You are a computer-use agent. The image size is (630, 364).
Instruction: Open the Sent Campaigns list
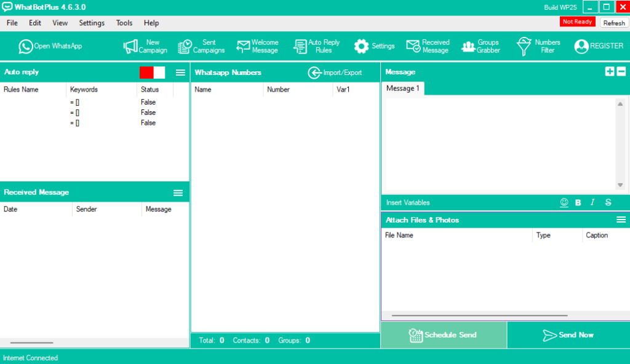tap(201, 46)
